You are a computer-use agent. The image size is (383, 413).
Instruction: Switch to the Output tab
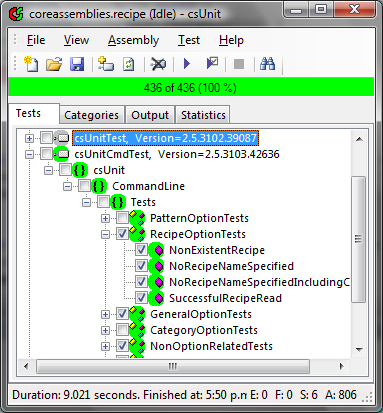[x=150, y=115]
